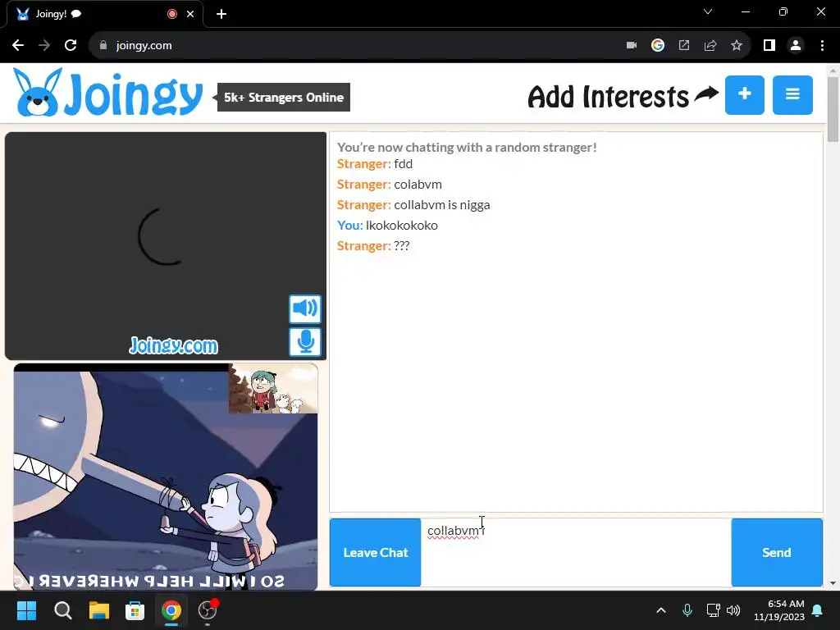The width and height of the screenshot is (840, 630).
Task: Open the Windows Start menu
Action: pyautogui.click(x=26, y=610)
